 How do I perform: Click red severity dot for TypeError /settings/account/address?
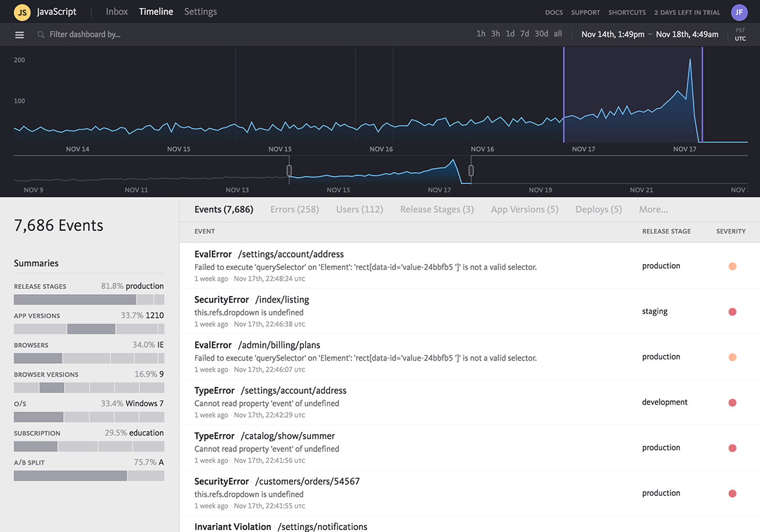pyautogui.click(x=732, y=403)
